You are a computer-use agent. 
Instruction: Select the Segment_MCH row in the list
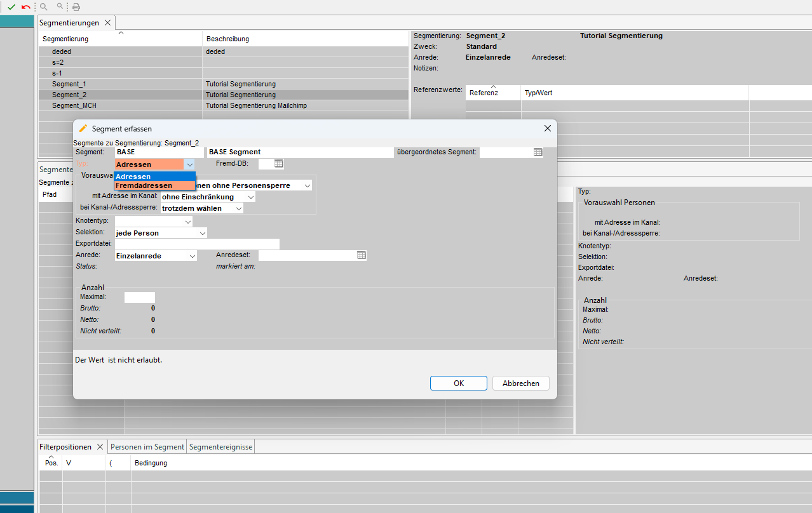[x=74, y=105]
